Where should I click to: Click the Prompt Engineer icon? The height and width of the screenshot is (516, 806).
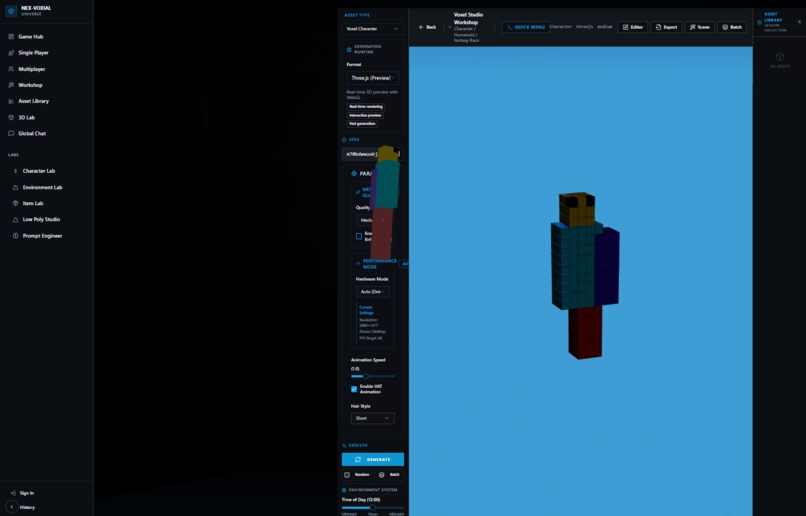(x=15, y=235)
